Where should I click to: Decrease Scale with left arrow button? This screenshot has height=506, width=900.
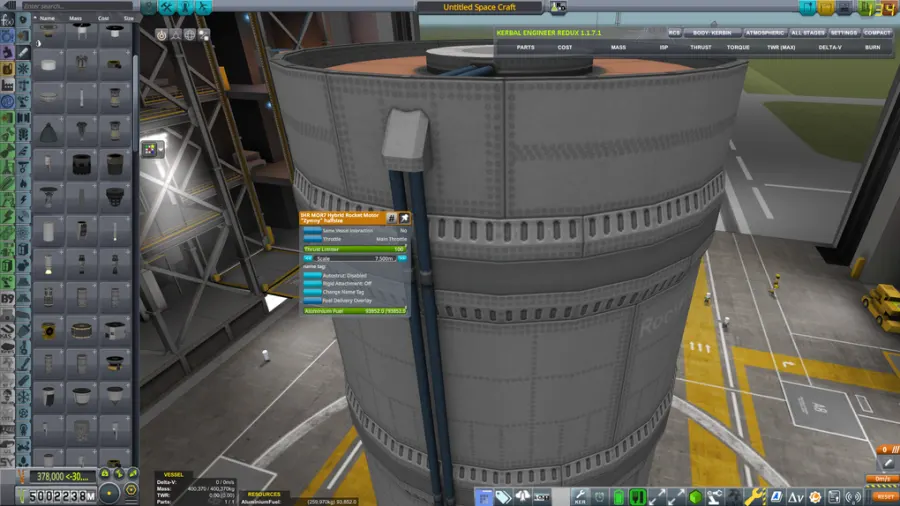(x=308, y=259)
